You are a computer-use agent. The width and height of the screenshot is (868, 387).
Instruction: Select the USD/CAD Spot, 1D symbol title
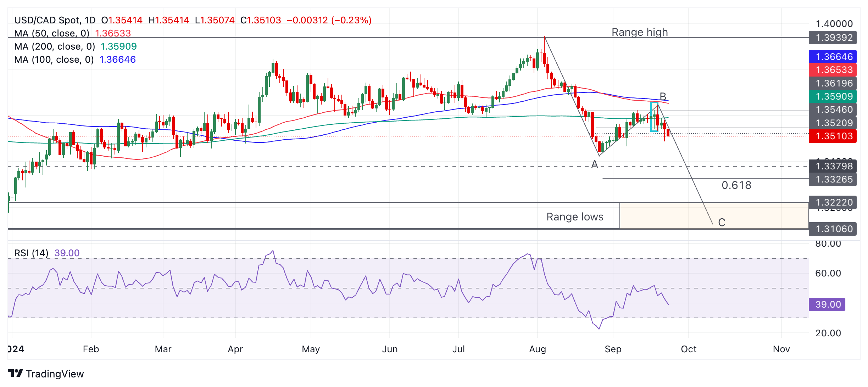(x=55, y=20)
